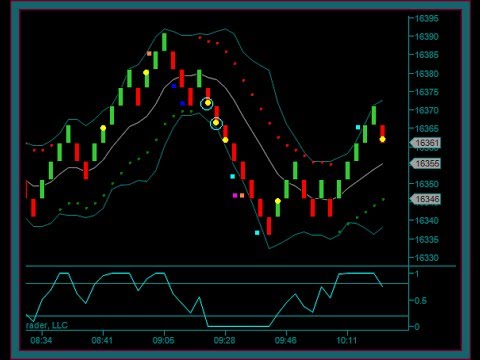Click the cyan square above the magenta square
Image resolution: width=480 pixels, height=360 pixels.
[233, 176]
